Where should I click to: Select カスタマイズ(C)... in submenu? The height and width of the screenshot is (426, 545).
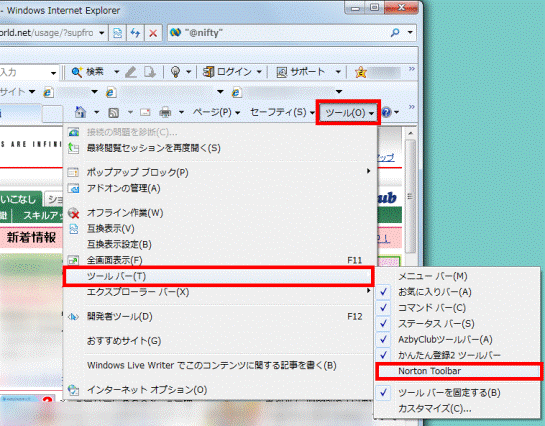coord(457,409)
